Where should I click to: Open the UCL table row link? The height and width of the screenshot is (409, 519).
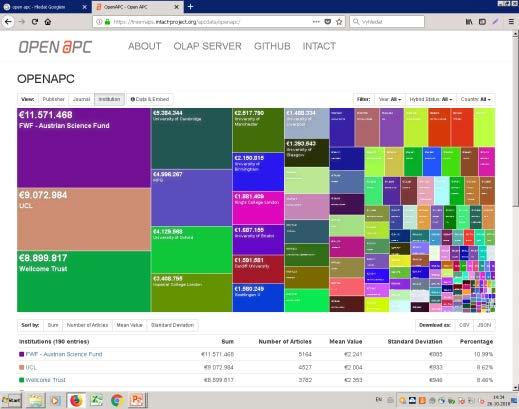click(31, 367)
